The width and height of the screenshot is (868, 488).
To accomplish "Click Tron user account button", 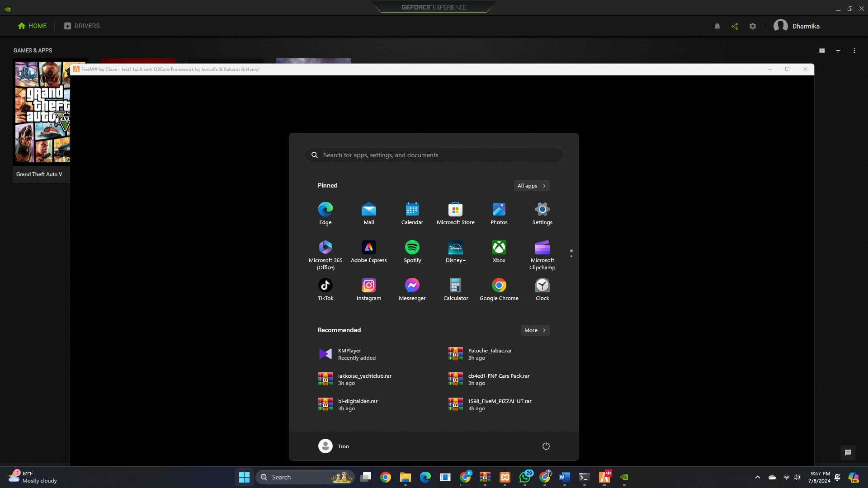I will pyautogui.click(x=334, y=446).
